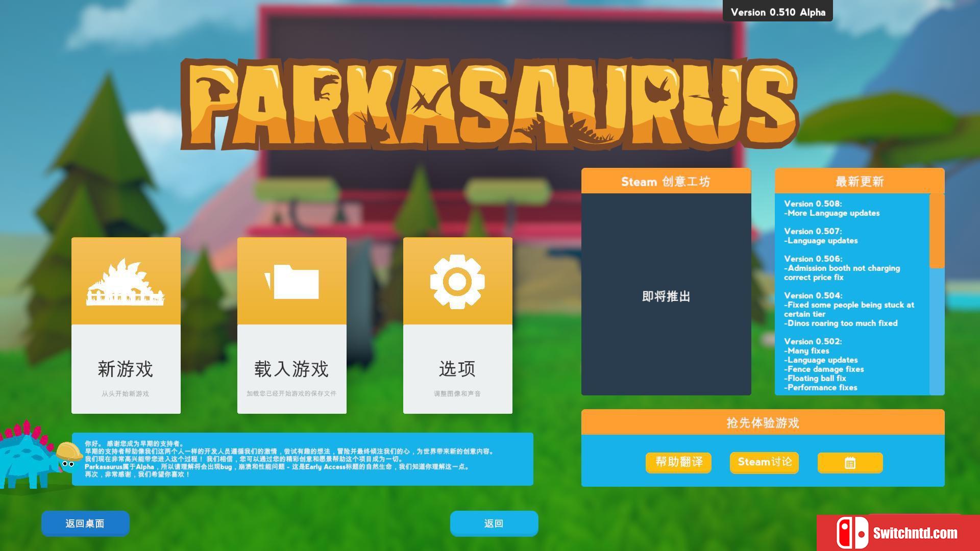Click the Version 0.504 changelog entry

coord(849,309)
